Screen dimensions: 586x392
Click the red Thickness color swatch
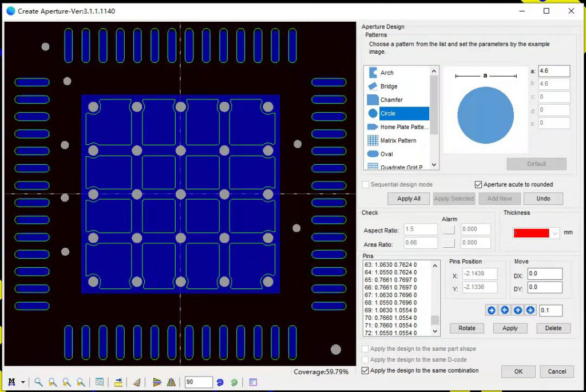coord(530,233)
